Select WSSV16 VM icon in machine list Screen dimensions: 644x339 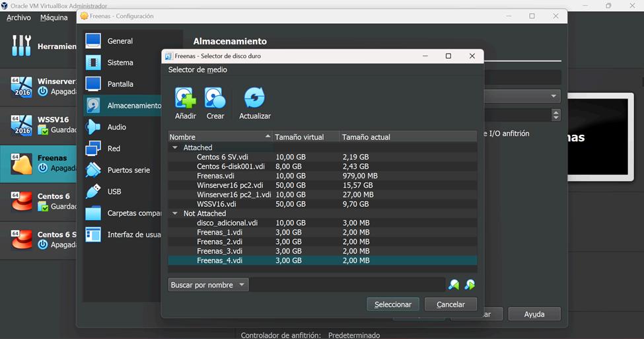point(21,125)
